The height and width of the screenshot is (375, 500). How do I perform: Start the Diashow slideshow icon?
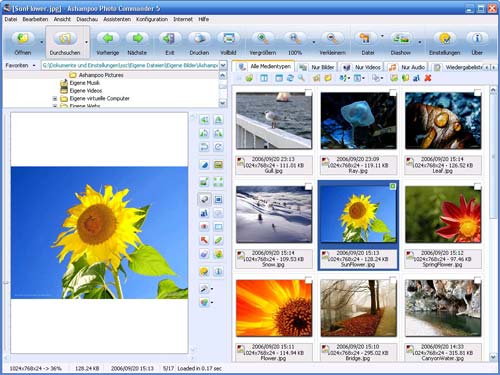pyautogui.click(x=401, y=39)
